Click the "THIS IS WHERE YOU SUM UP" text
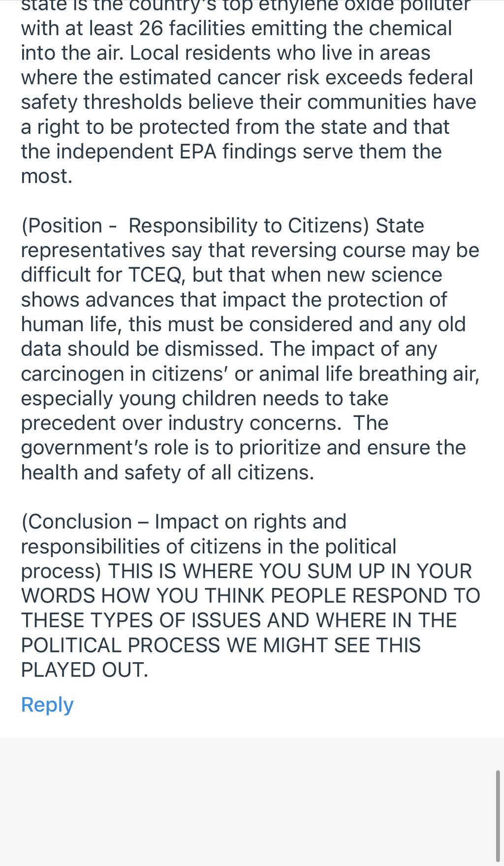This screenshot has height=866, width=504. (247, 571)
